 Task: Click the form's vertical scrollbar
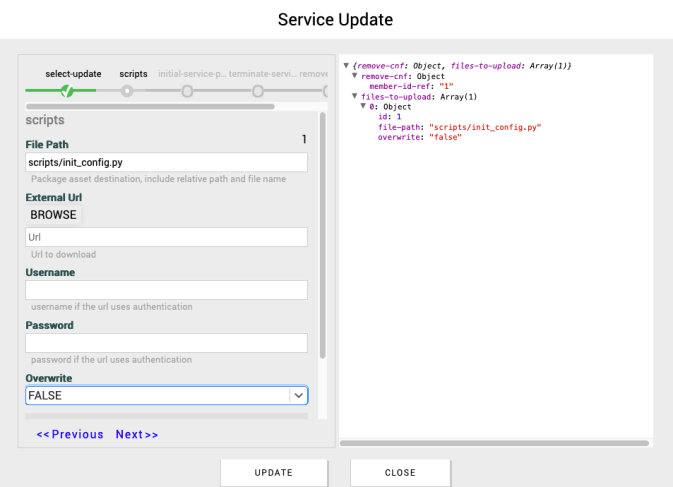pos(322,250)
